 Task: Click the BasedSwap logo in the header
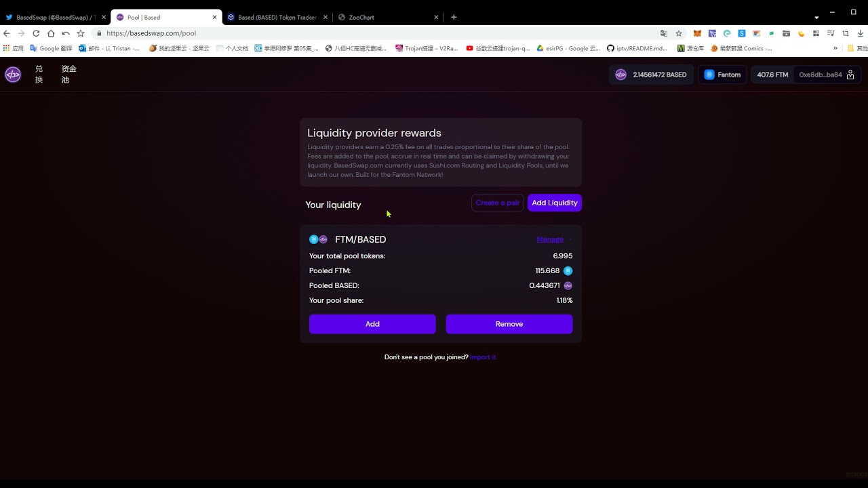click(13, 75)
